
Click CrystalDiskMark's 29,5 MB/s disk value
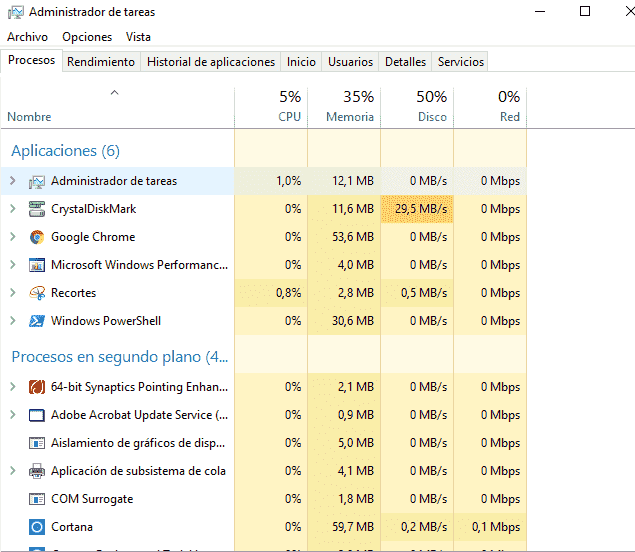tap(421, 209)
